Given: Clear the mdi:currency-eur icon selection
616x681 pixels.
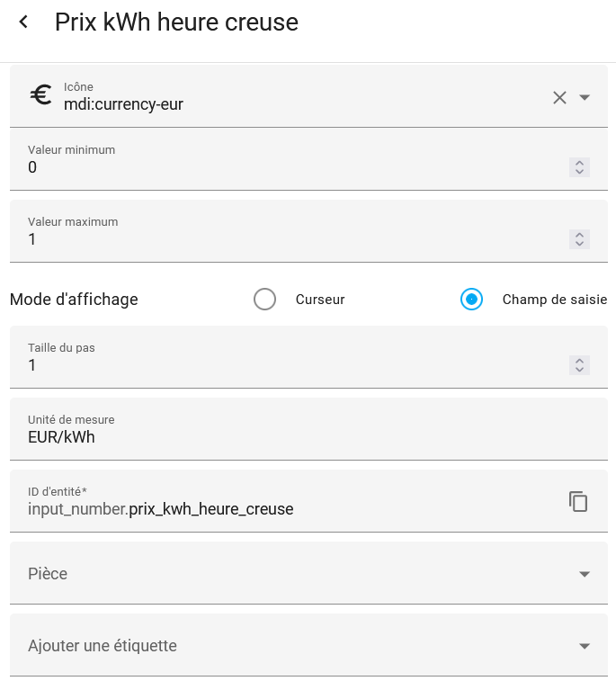Looking at the screenshot, I should coord(559,97).
